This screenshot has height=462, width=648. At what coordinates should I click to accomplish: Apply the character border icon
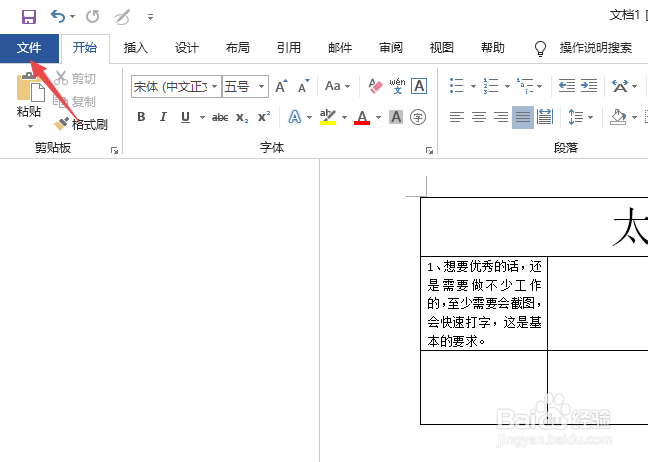coord(419,86)
